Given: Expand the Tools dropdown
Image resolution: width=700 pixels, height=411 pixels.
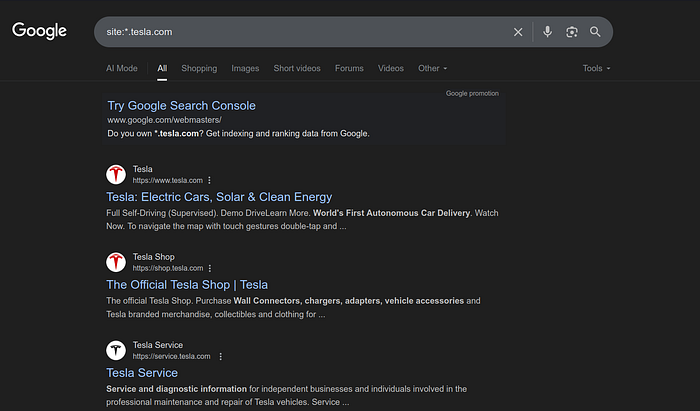Looking at the screenshot, I should (x=596, y=68).
